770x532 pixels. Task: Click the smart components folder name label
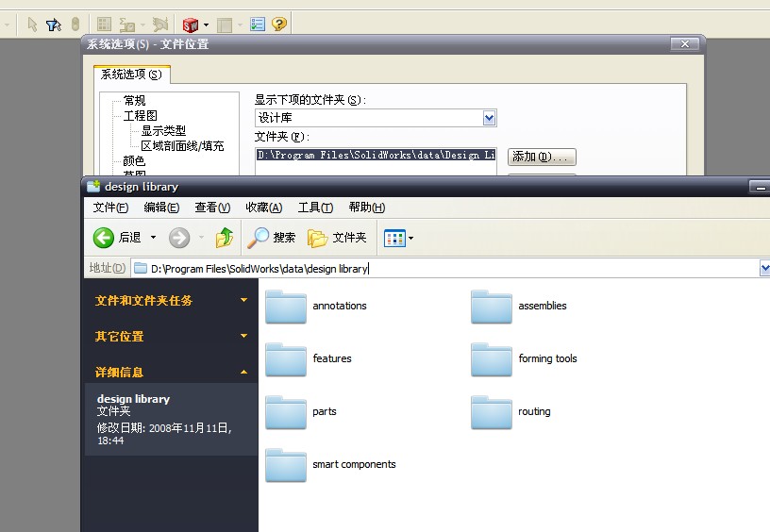coord(354,464)
